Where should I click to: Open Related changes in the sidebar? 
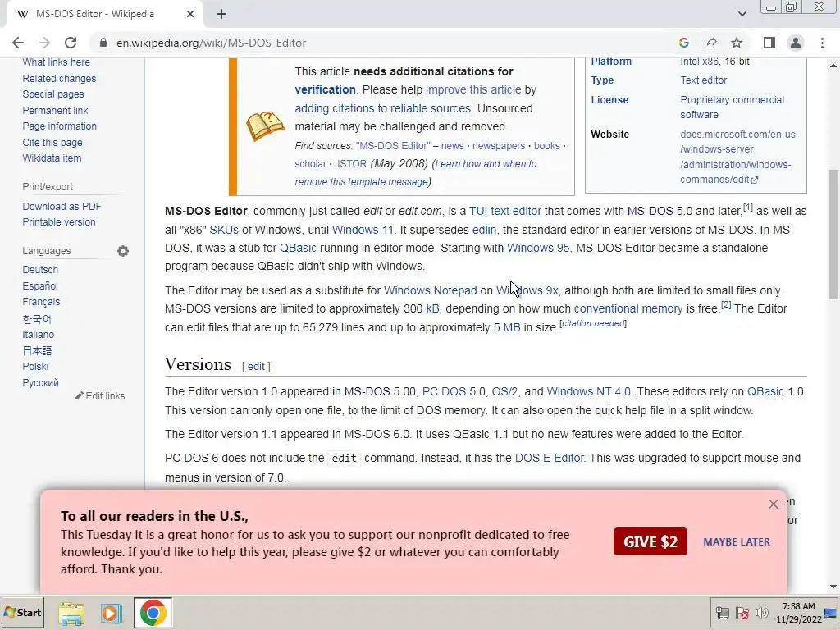tap(59, 78)
